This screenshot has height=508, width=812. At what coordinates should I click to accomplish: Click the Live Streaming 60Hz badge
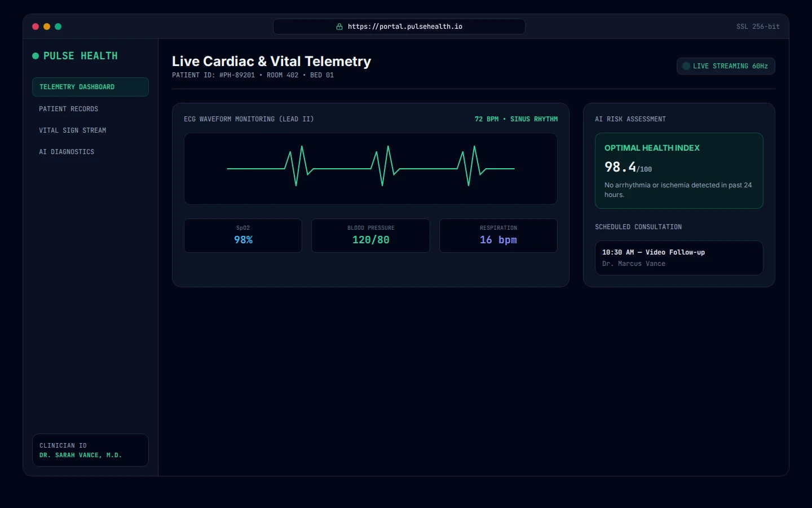pos(726,66)
